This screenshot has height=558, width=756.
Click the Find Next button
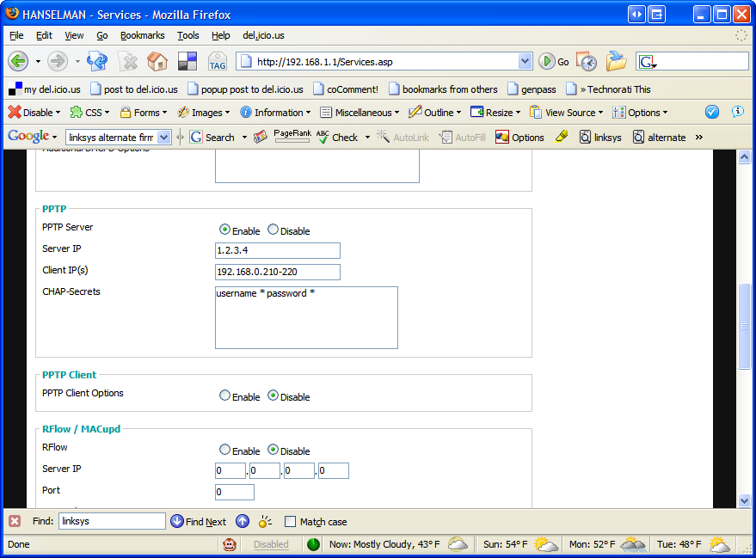[198, 521]
